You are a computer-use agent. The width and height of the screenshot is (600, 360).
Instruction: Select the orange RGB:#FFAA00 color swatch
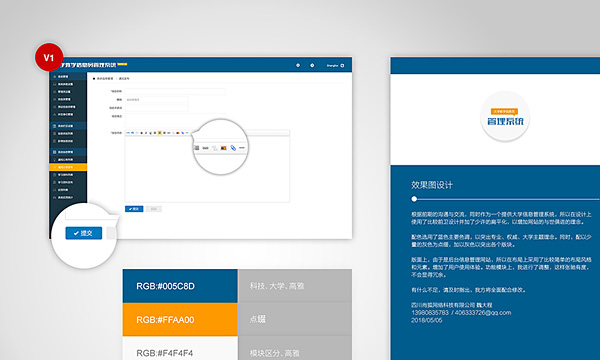pyautogui.click(x=180, y=319)
